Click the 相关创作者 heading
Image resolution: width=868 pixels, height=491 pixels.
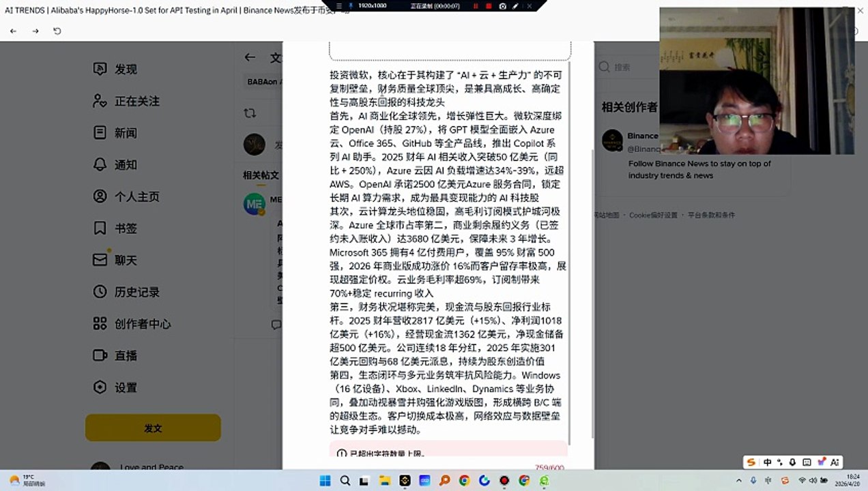(x=629, y=107)
